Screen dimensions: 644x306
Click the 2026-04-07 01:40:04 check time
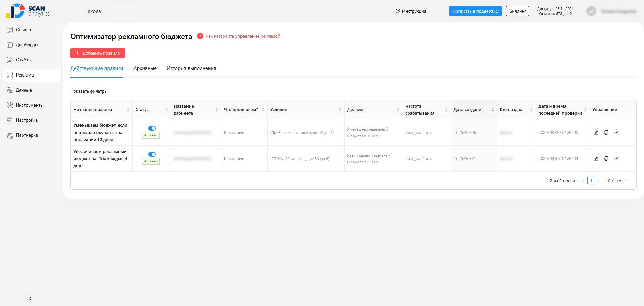tap(558, 159)
